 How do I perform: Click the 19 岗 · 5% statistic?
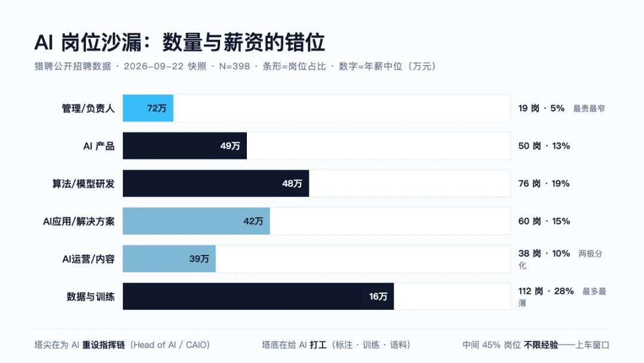(x=541, y=109)
